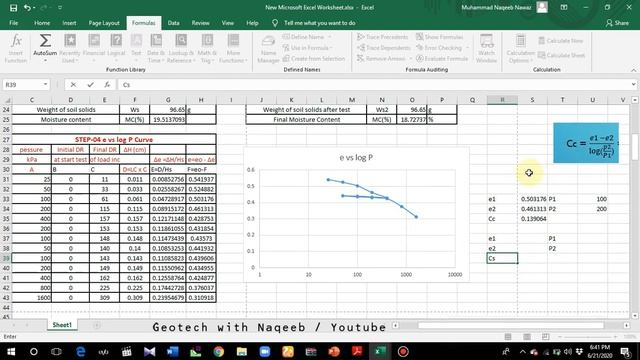Toggle Show Formulas
This screenshot has height=360, width=640.
(x=440, y=37)
